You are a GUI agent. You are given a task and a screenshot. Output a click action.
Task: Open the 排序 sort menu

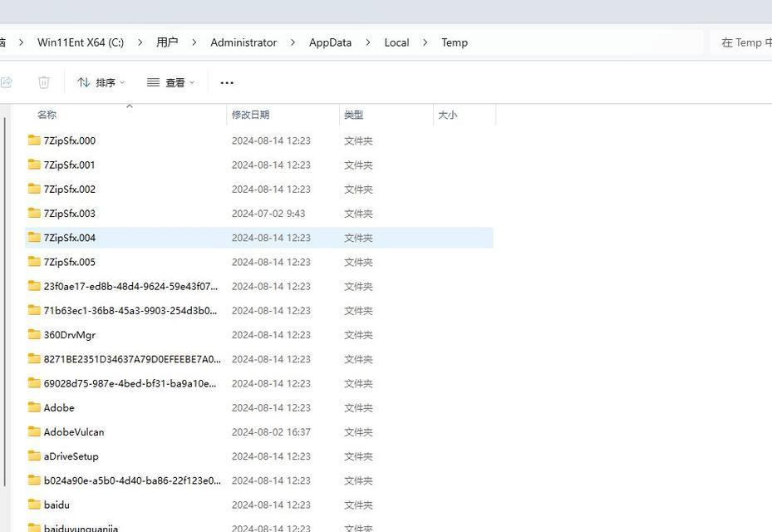(x=101, y=83)
